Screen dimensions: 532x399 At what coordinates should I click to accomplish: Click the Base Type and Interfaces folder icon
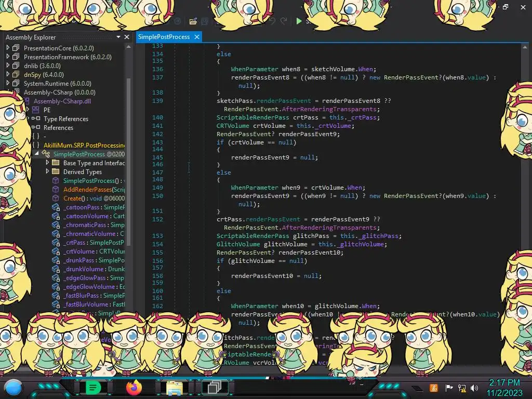[56, 163]
